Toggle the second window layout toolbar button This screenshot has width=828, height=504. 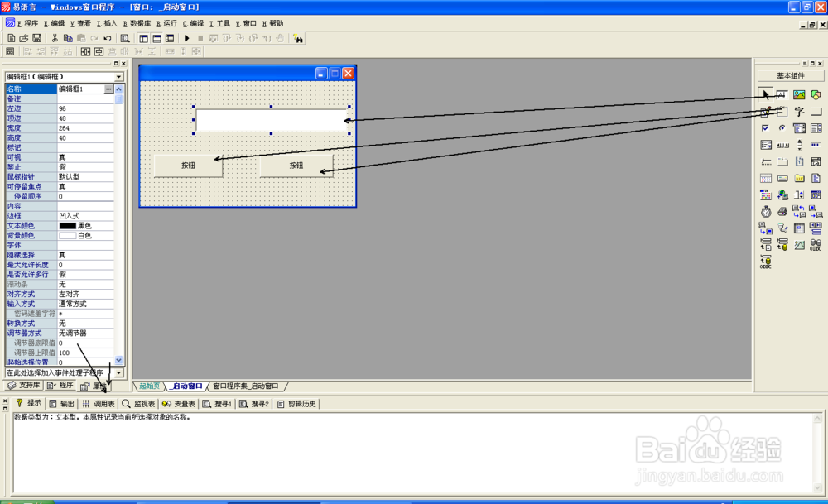pos(156,38)
